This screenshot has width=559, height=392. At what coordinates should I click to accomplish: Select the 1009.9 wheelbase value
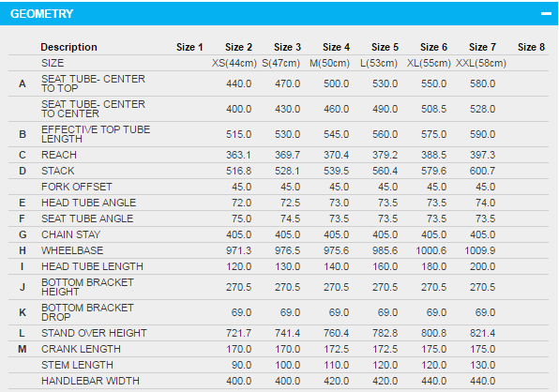pyautogui.click(x=480, y=250)
